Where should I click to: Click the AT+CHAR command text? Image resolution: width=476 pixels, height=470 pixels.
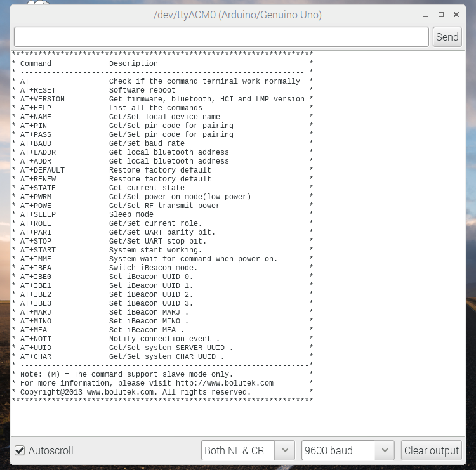tap(36, 357)
